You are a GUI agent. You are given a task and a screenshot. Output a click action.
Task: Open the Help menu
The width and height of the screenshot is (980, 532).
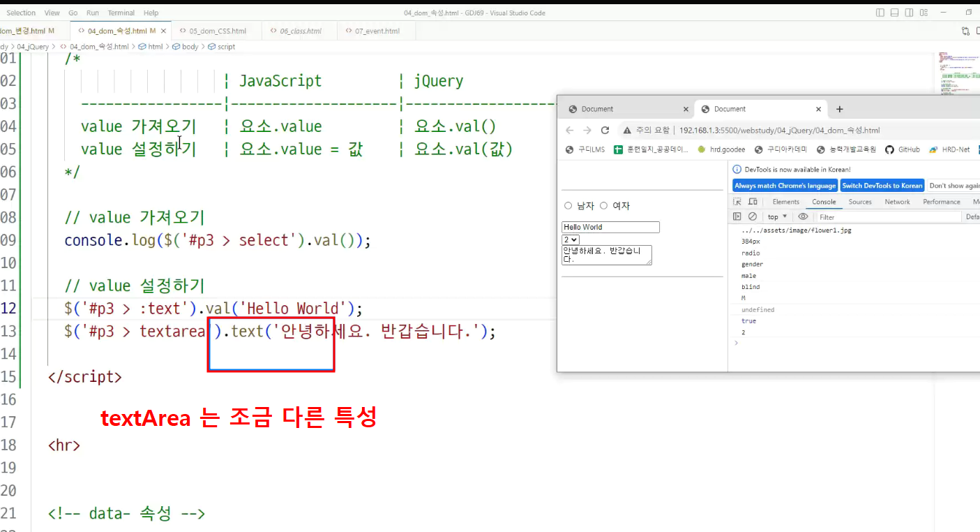[x=151, y=13]
